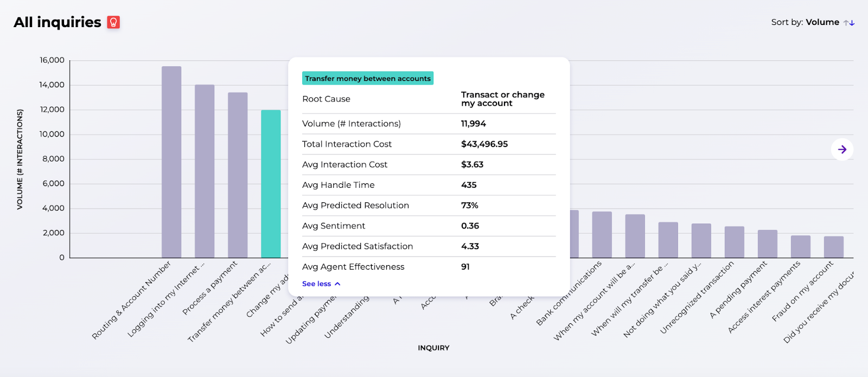
Task: Click the Did you receive my docu bar
Action: pyautogui.click(x=833, y=247)
